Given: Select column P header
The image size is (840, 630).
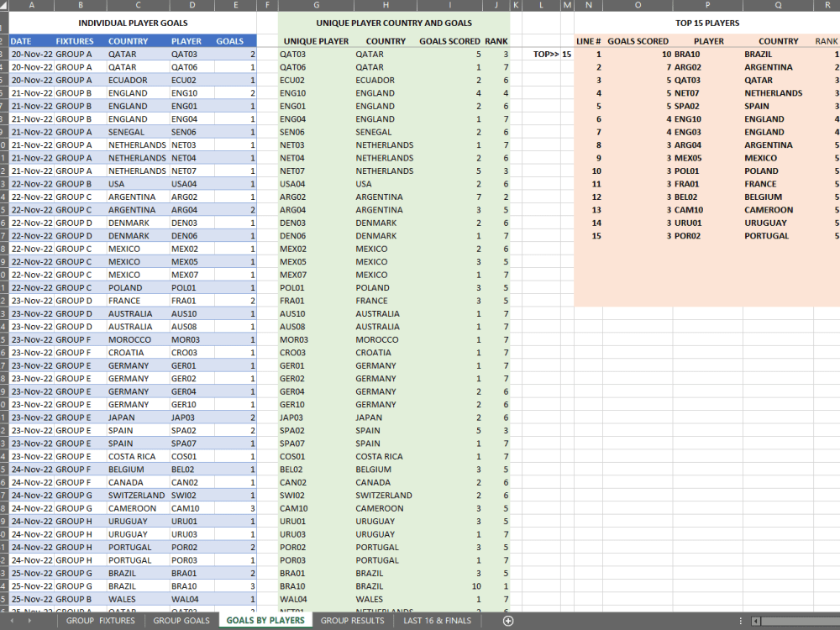Looking at the screenshot, I should point(707,5).
